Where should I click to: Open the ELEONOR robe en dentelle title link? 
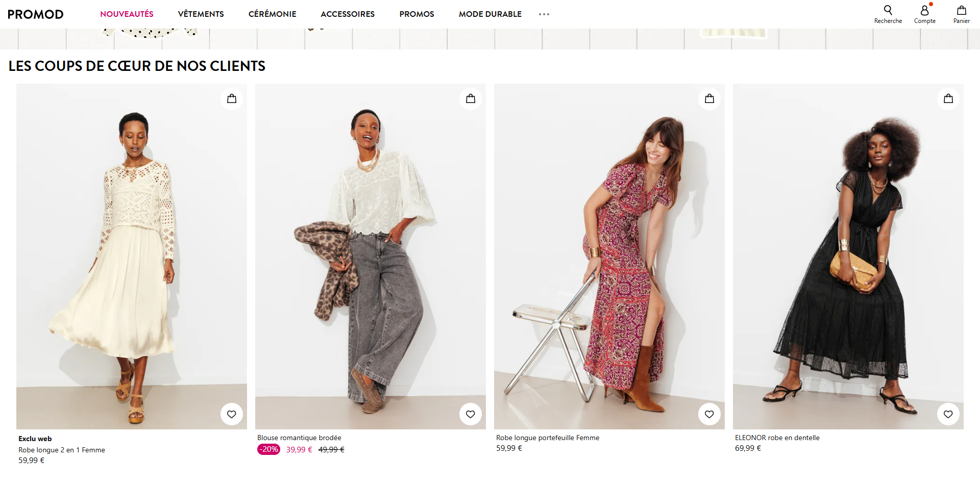(x=777, y=438)
